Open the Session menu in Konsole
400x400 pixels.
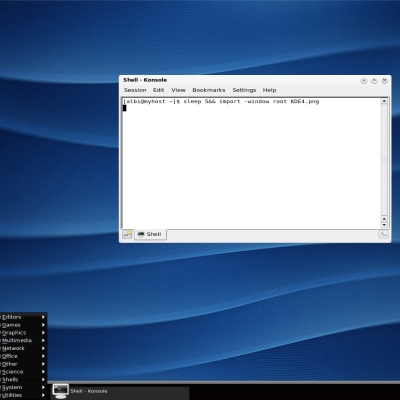click(135, 90)
